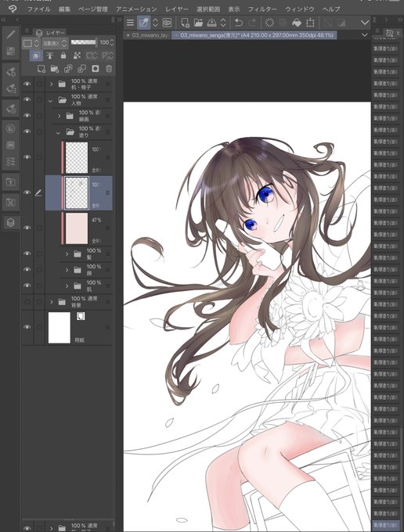This screenshot has height=532, width=404.
Task: Hide the 机・椅子 folder layer
Action: [x=27, y=84]
